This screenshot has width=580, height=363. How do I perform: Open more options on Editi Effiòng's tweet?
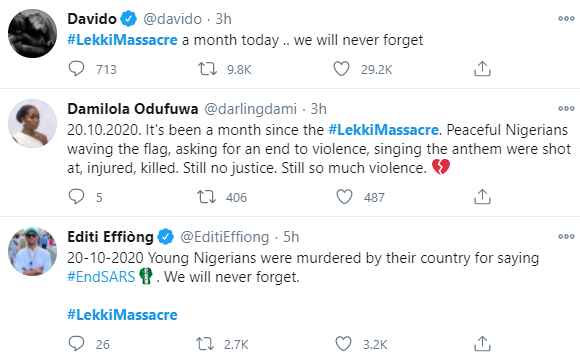[x=566, y=236]
